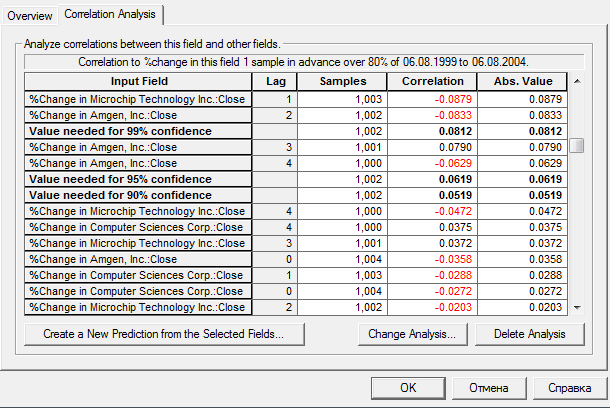Select Microchip Technology row with correlation -0.0879
This screenshot has height=408, width=610.
138,99
